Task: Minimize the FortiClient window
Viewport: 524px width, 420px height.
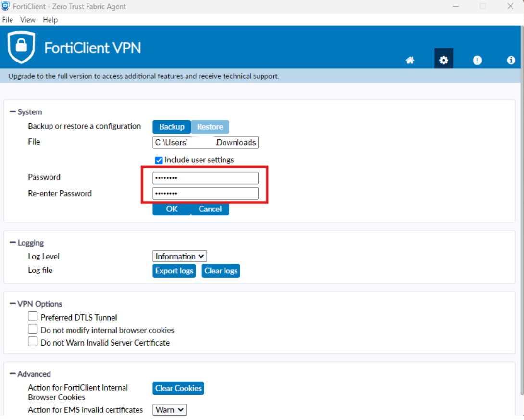Action: (x=455, y=6)
